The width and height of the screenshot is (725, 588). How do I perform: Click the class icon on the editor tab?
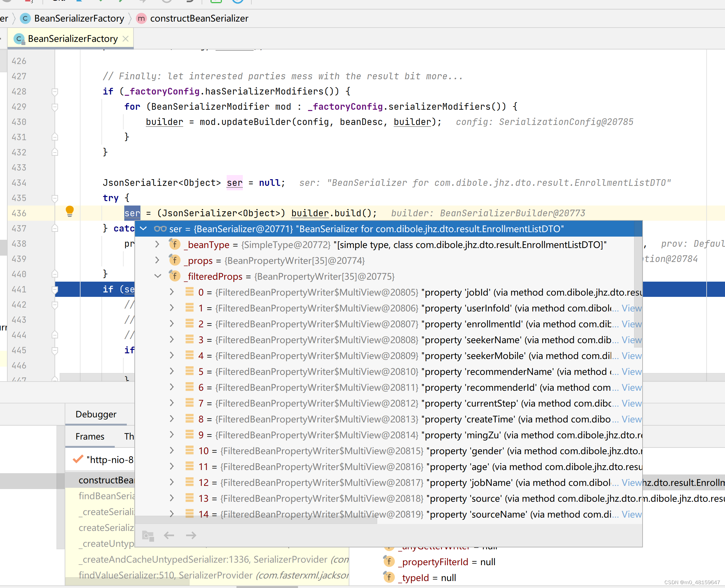pos(19,39)
